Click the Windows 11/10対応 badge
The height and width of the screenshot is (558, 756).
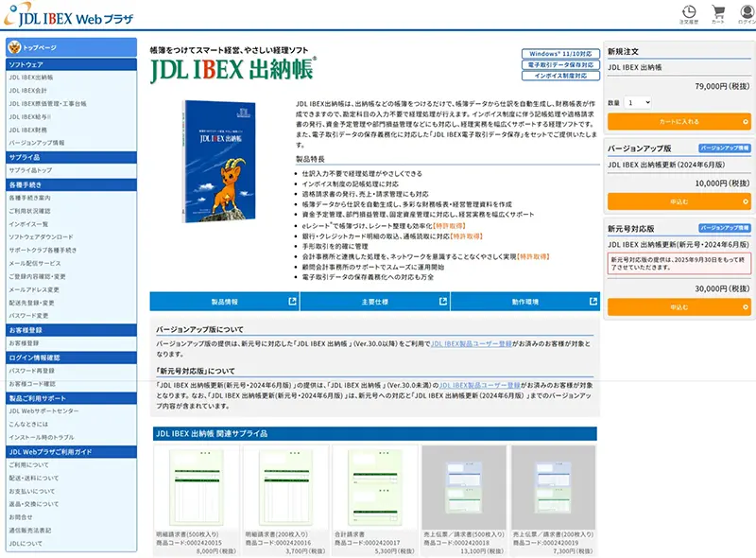click(x=560, y=54)
